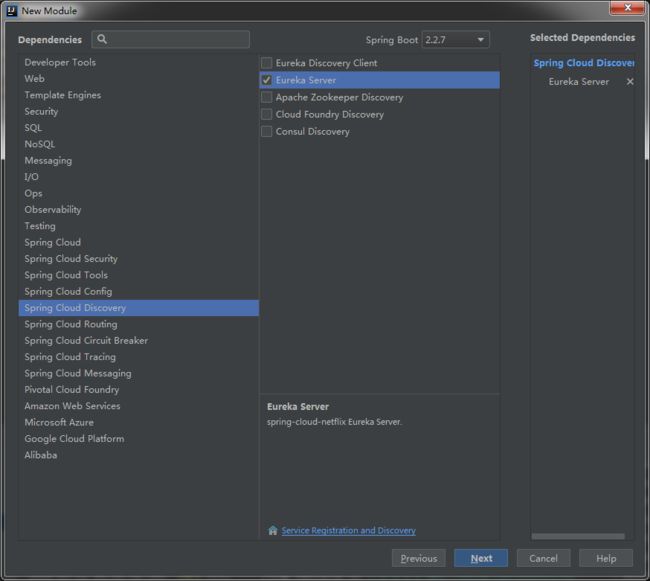650x581 pixels.
Task: Choose Pivotal Cloud Foundry category
Action: point(139,390)
